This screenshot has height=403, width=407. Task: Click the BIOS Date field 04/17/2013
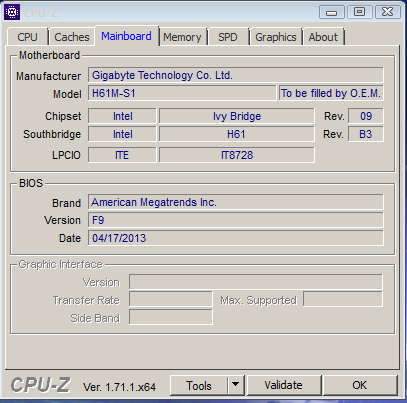click(236, 238)
